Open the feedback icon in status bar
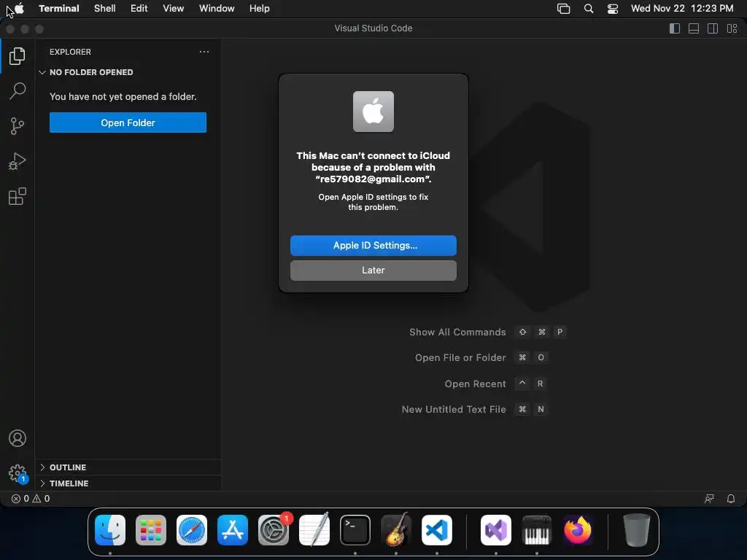The width and height of the screenshot is (747, 560). click(x=709, y=499)
